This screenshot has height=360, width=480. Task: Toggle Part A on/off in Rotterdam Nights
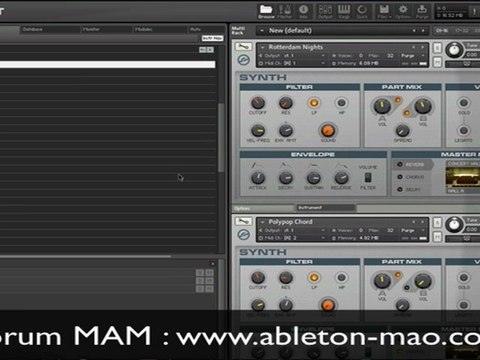click(x=397, y=100)
